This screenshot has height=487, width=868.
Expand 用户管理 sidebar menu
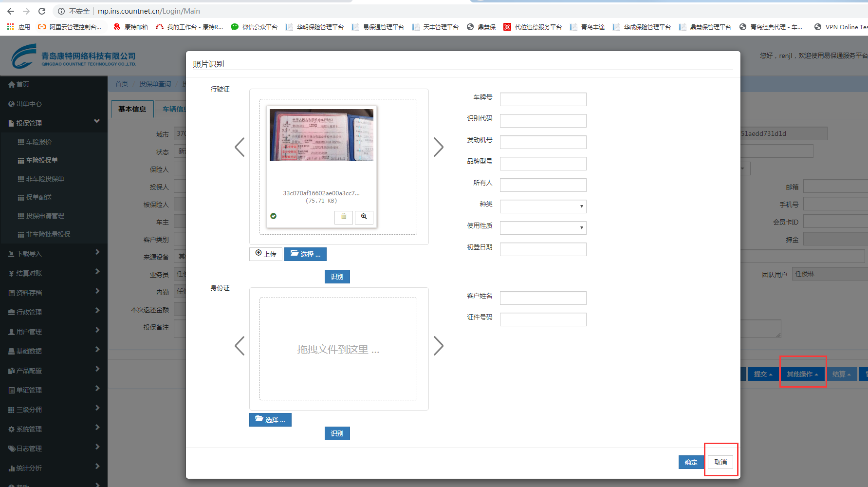[x=54, y=332]
